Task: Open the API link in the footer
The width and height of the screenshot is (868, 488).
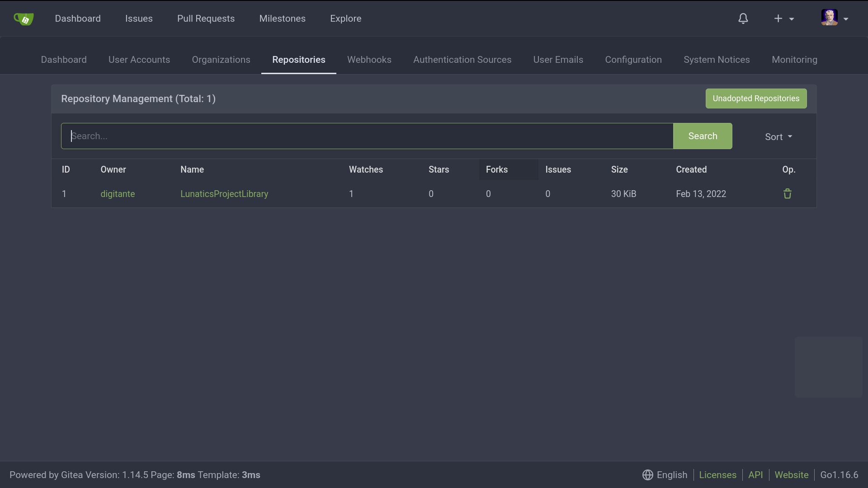Action: click(755, 475)
